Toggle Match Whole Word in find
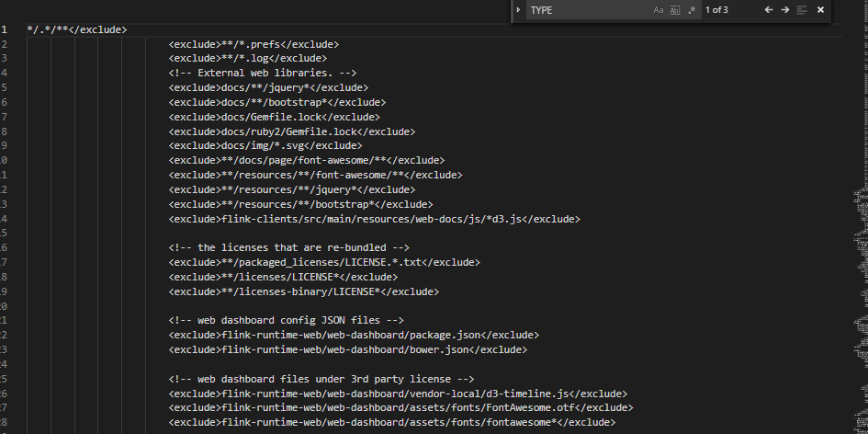868x434 pixels. [x=675, y=10]
